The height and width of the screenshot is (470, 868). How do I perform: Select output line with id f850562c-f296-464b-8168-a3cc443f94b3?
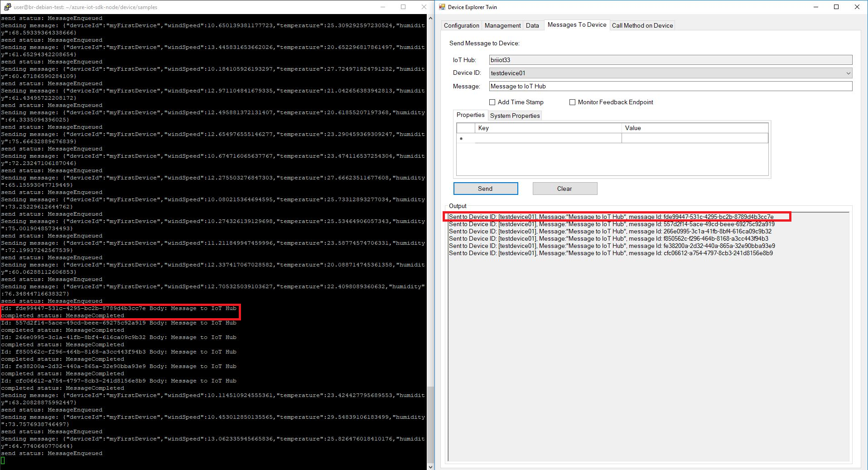pyautogui.click(x=608, y=238)
